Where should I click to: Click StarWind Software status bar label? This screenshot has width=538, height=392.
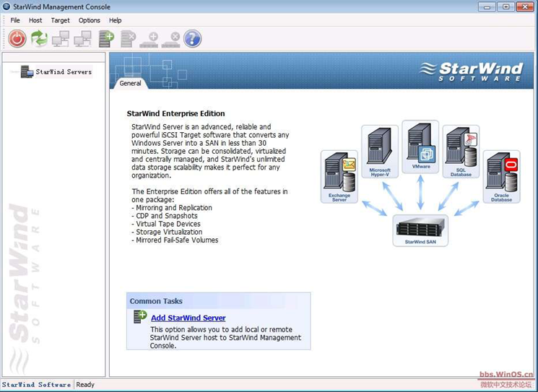36,385
